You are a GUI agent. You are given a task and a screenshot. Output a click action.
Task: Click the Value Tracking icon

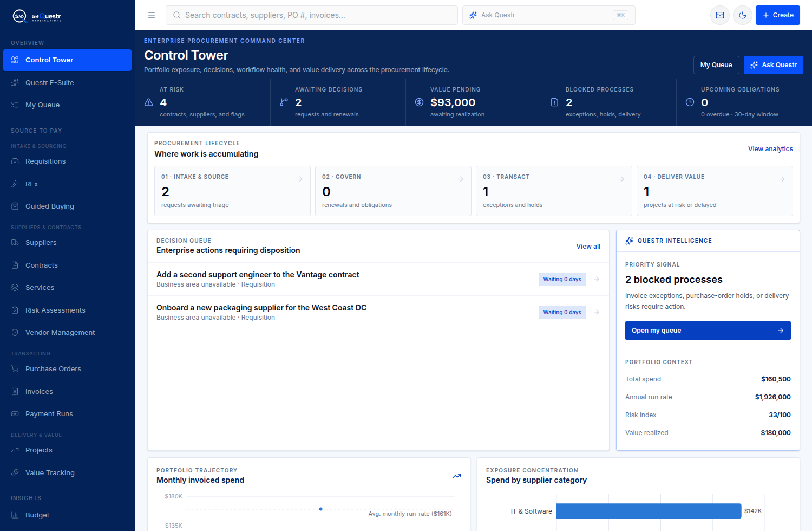15,473
